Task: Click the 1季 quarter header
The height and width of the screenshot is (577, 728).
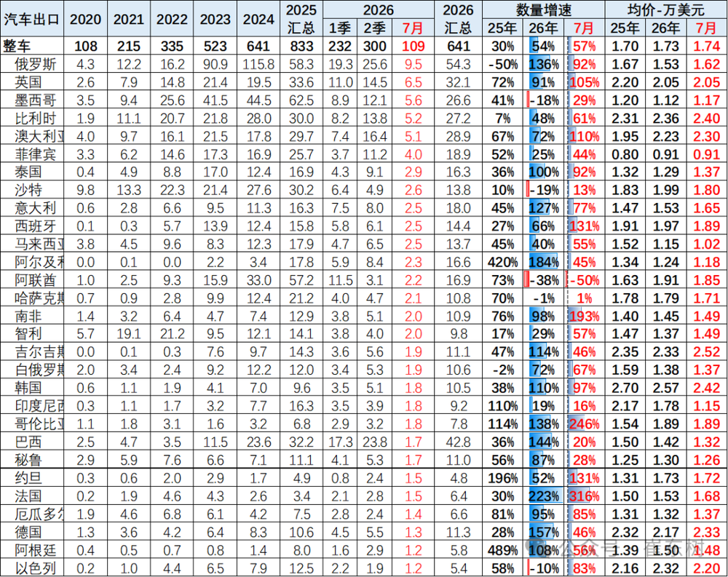Action: pyautogui.click(x=340, y=28)
